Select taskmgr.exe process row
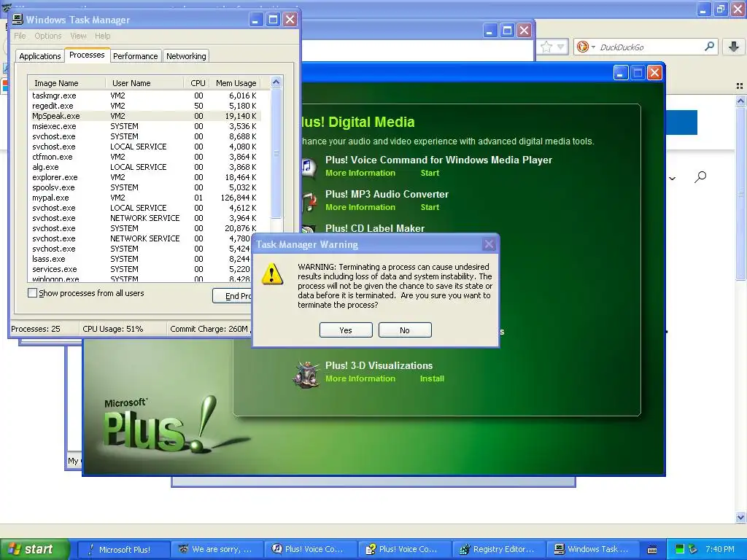This screenshot has width=747, height=560. [144, 96]
